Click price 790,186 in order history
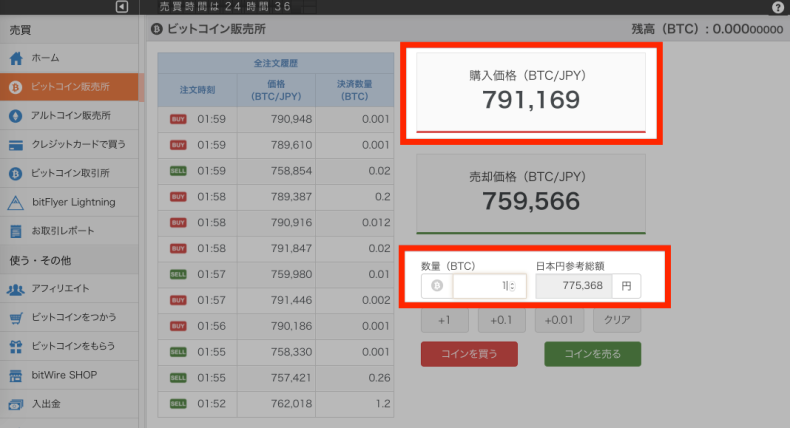790x428 pixels. [x=291, y=326]
